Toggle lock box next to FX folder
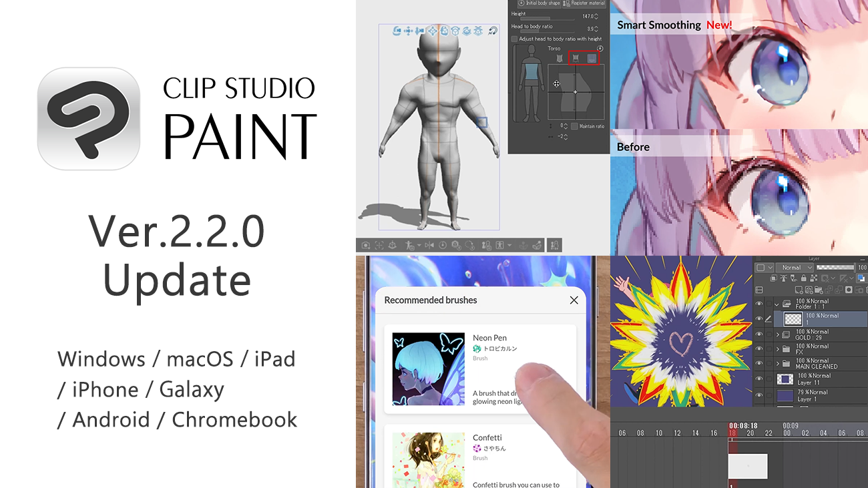Viewport: 868px width, 488px height. pos(769,348)
